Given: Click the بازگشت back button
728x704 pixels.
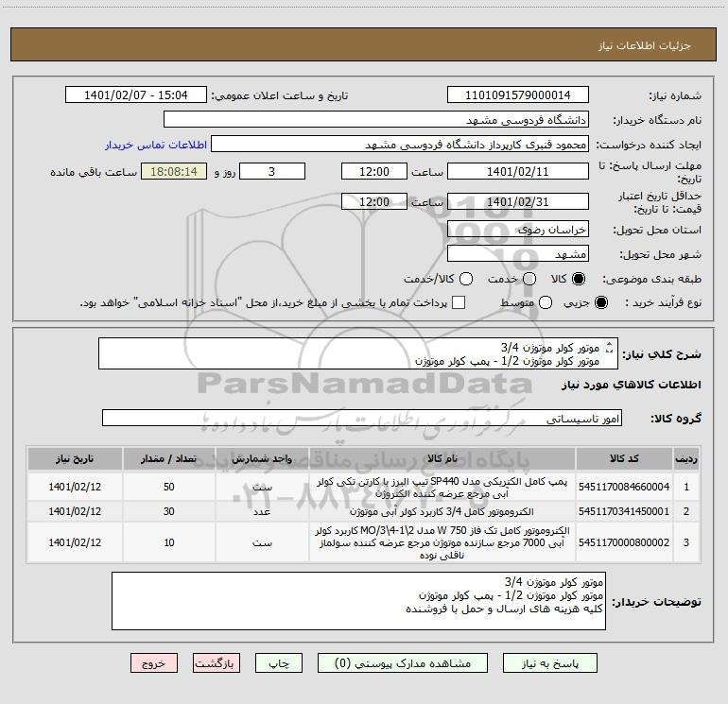Looking at the screenshot, I should tap(217, 663).
